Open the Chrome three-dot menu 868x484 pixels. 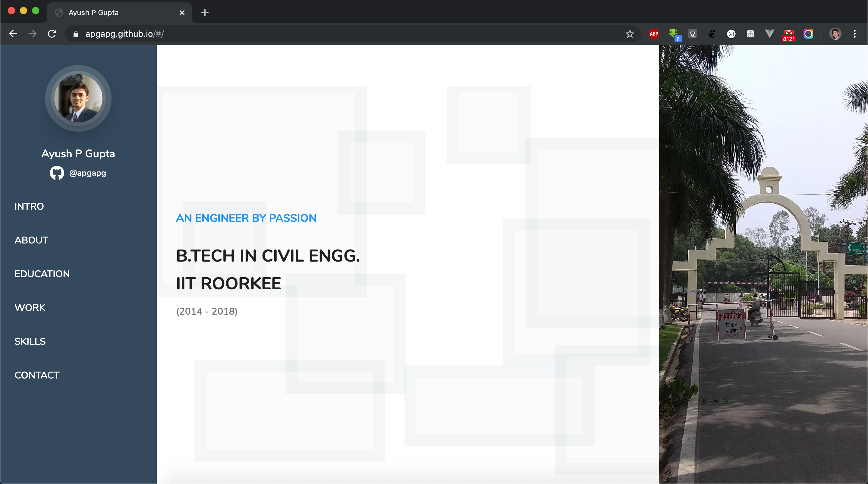(854, 34)
